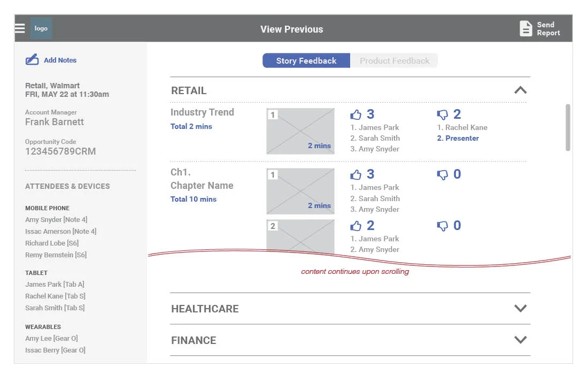Click thumbs-up icon for Industry Trend

point(356,114)
